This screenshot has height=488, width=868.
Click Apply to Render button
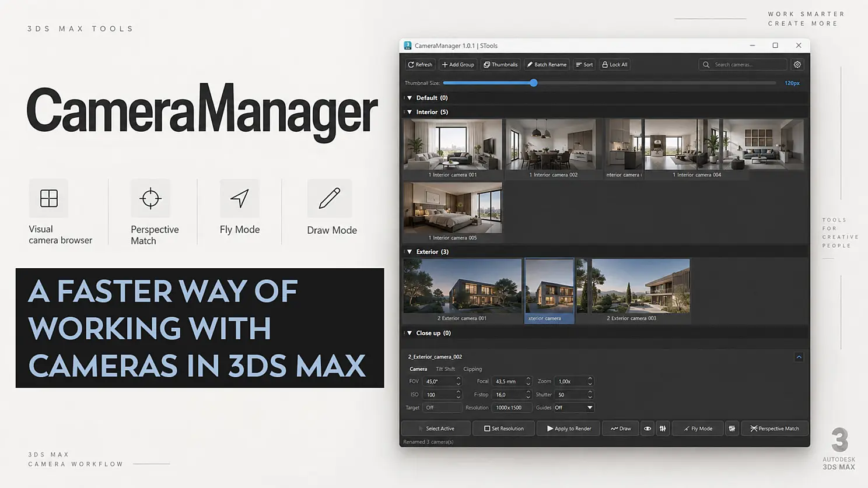[x=569, y=429]
